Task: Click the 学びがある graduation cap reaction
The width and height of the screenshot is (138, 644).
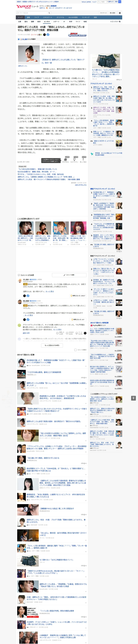Action: 66,159
